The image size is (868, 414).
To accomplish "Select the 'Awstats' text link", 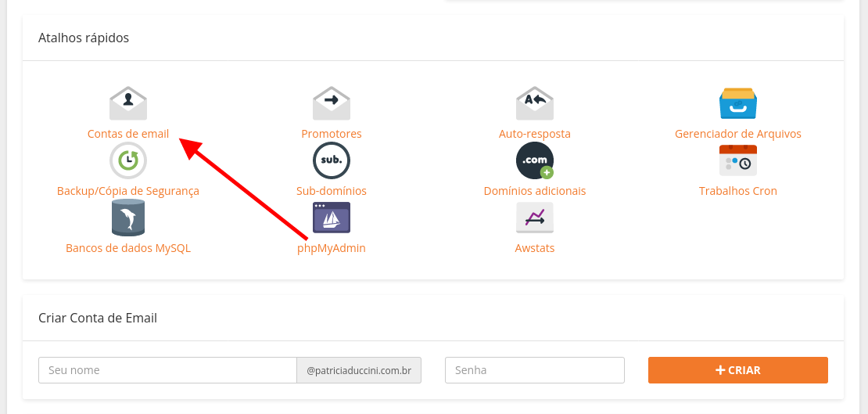I will pyautogui.click(x=535, y=248).
